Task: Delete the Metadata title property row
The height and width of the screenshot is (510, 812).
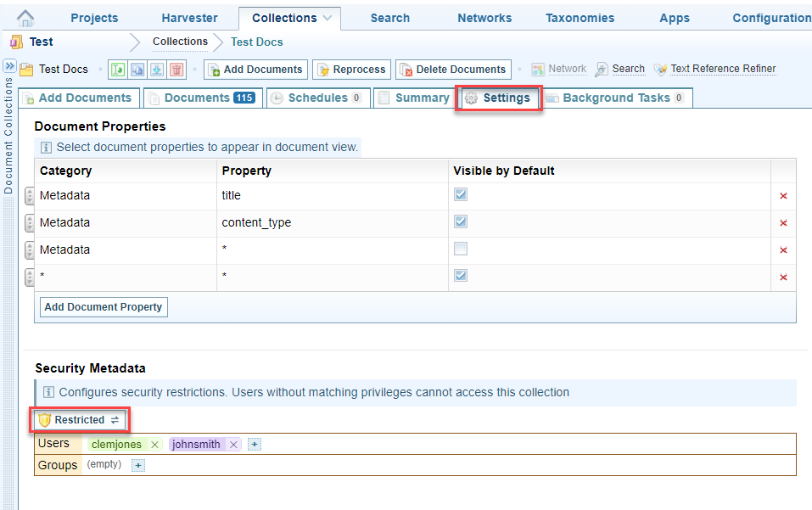Action: point(783,196)
